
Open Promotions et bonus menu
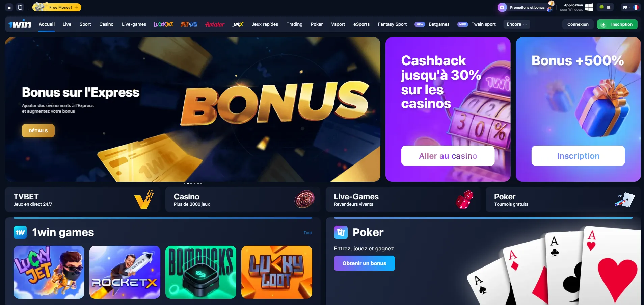click(527, 7)
